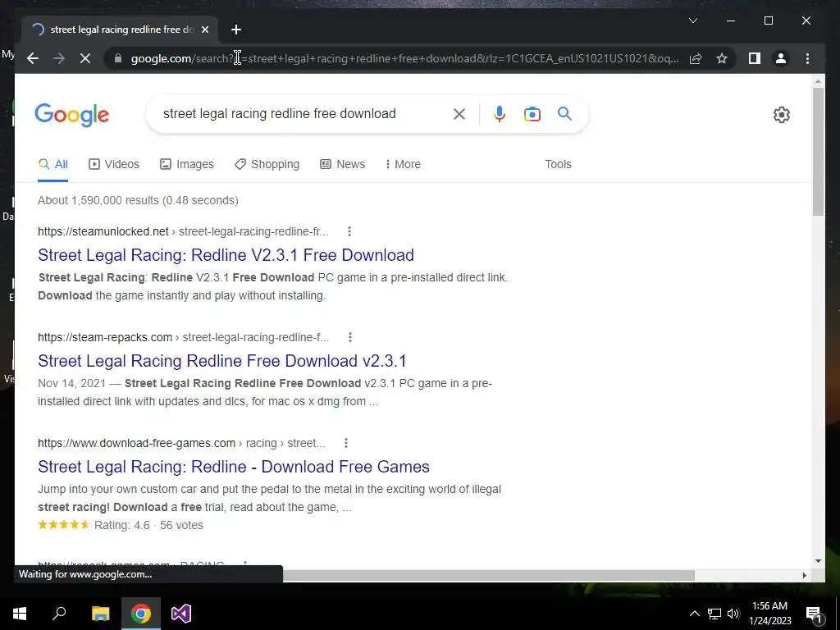Click the scroll right arrow
Viewport: 840px width, 630px height.
(804, 575)
